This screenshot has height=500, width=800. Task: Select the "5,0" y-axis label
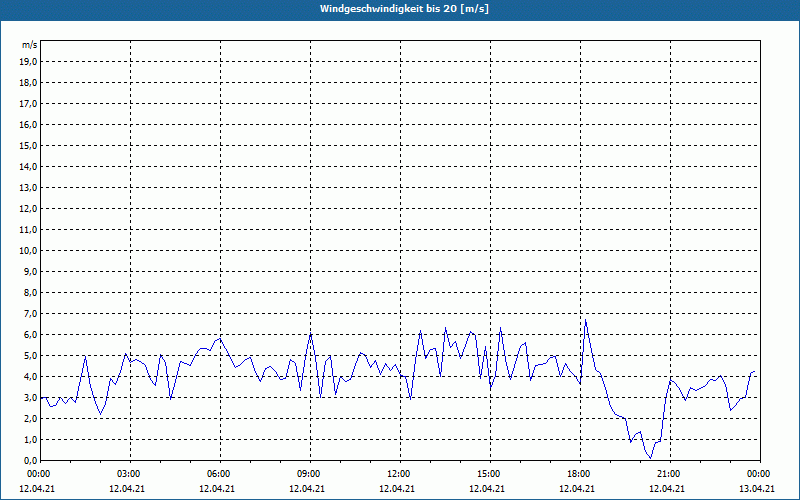30,356
